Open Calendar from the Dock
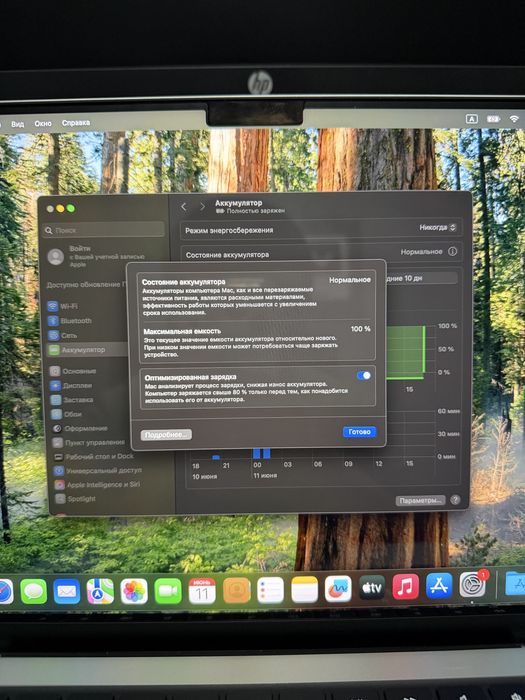The width and height of the screenshot is (525, 700). tap(202, 591)
